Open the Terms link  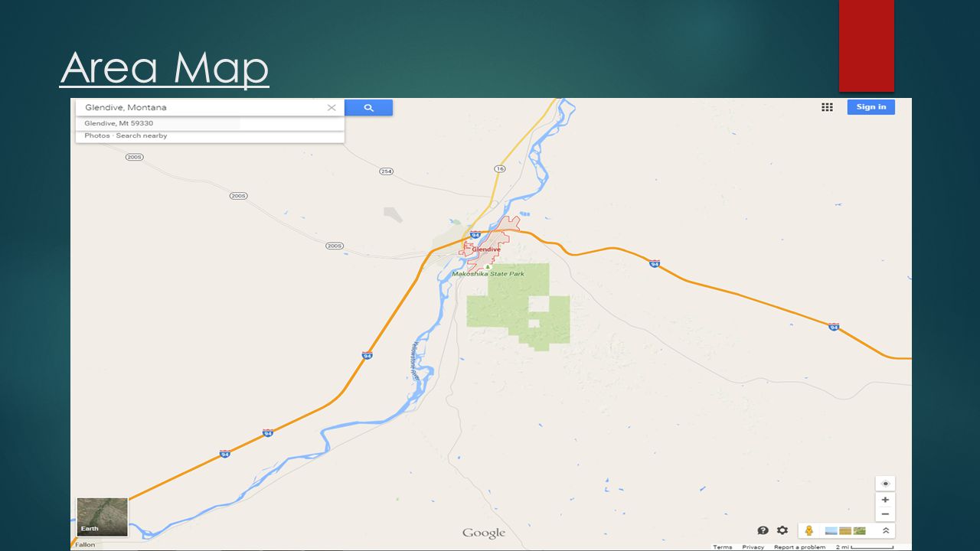(722, 547)
